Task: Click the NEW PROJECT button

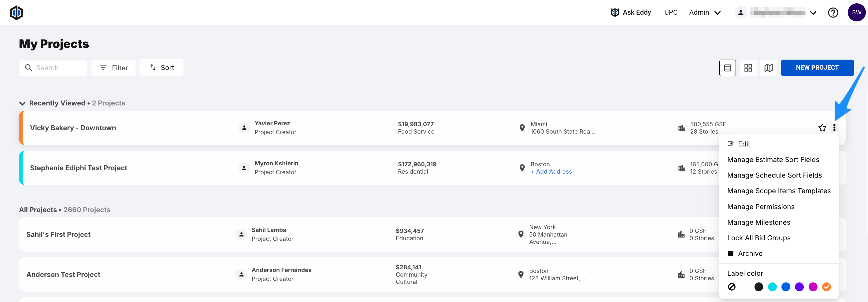Action: tap(817, 68)
